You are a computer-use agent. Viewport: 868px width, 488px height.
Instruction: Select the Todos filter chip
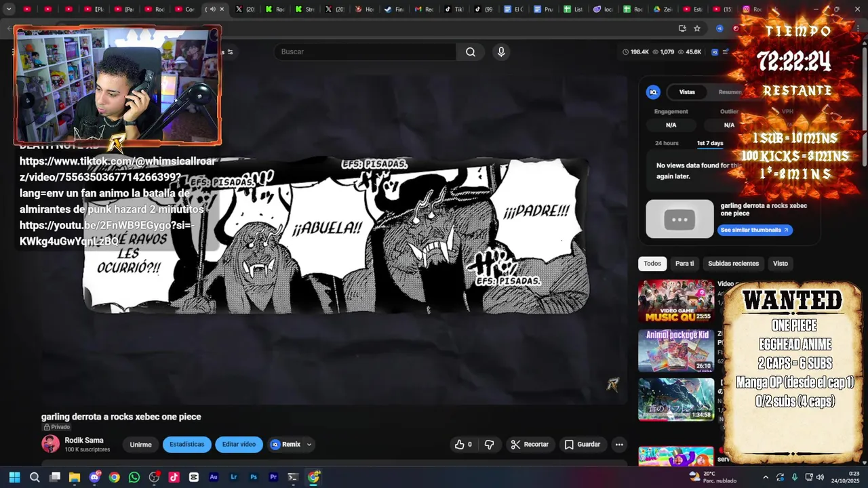point(652,264)
